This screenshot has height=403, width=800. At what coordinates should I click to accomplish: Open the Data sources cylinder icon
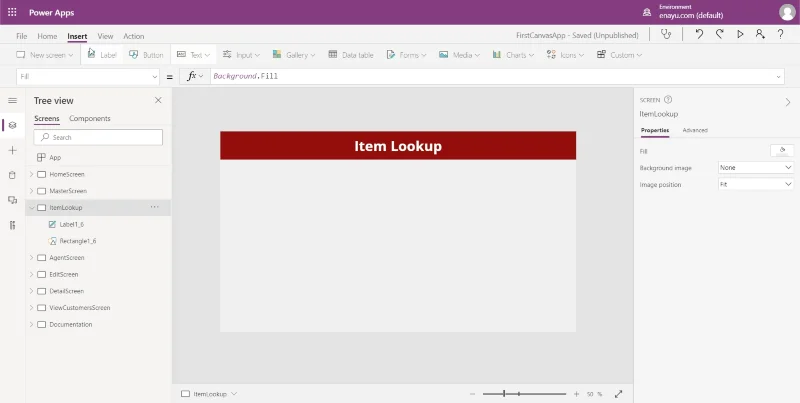[x=12, y=175]
